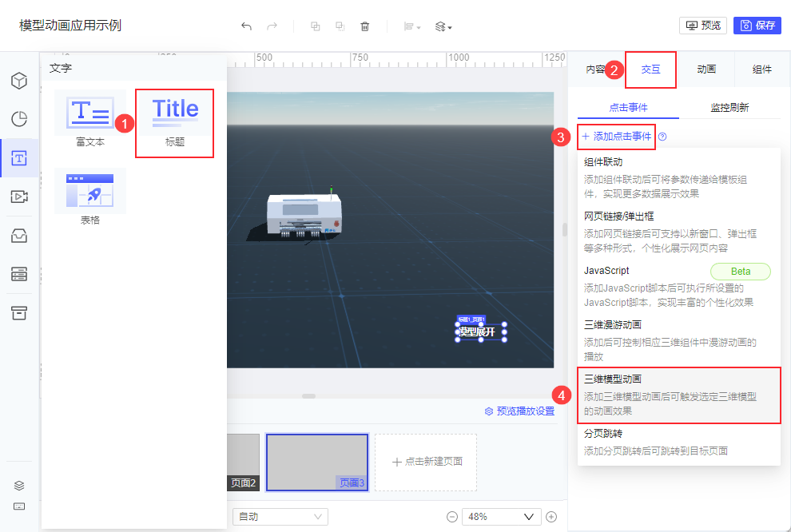Click the zoom in plus icon
This screenshot has width=791, height=532.
pyautogui.click(x=551, y=517)
